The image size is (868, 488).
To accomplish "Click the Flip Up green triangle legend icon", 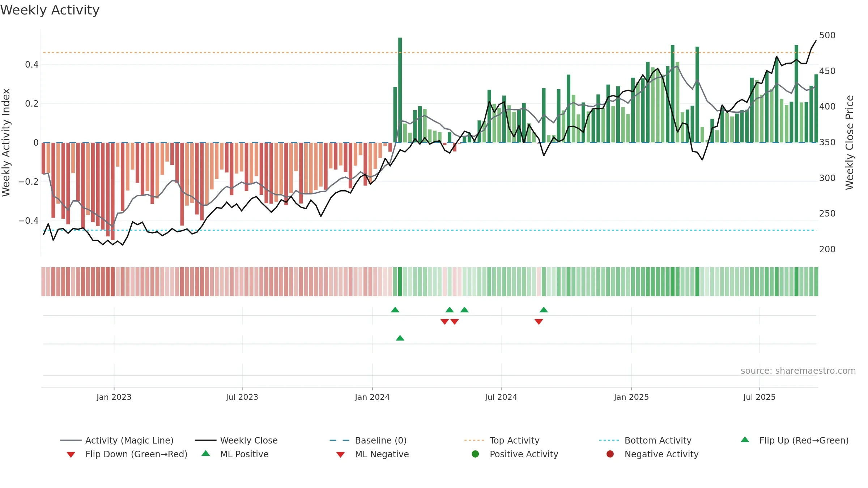I will [x=745, y=440].
